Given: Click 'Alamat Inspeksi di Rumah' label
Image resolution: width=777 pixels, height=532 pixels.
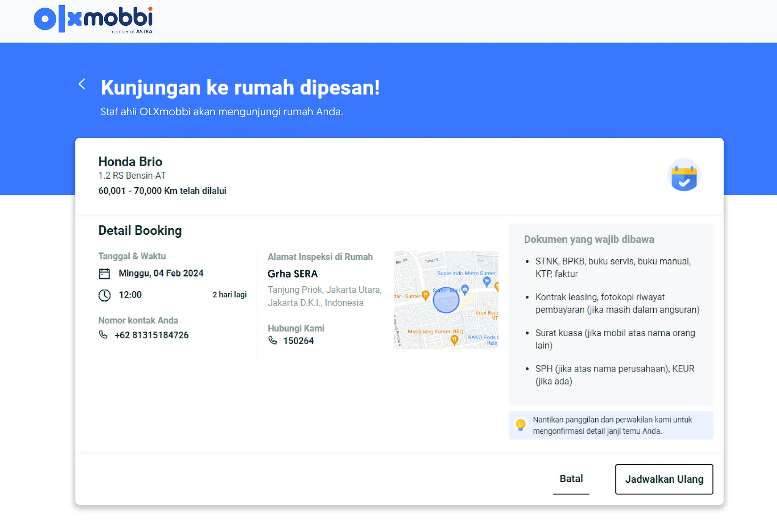Looking at the screenshot, I should (320, 257).
